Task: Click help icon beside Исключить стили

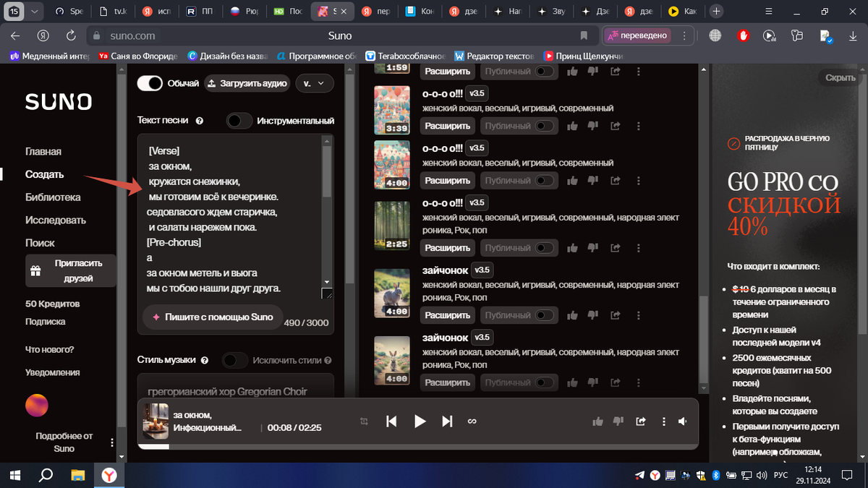Action: tap(328, 360)
